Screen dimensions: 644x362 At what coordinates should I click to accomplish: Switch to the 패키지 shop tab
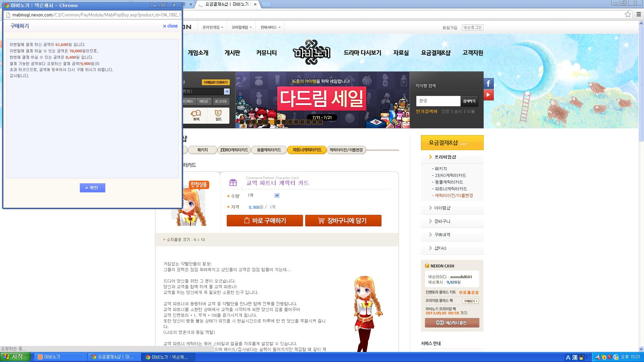pos(203,150)
